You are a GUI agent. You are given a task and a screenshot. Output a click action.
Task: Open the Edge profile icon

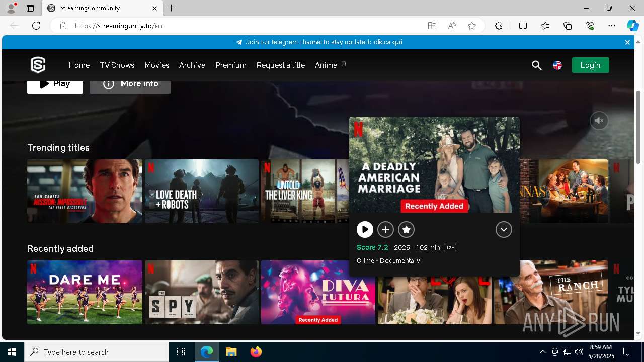tap(11, 8)
